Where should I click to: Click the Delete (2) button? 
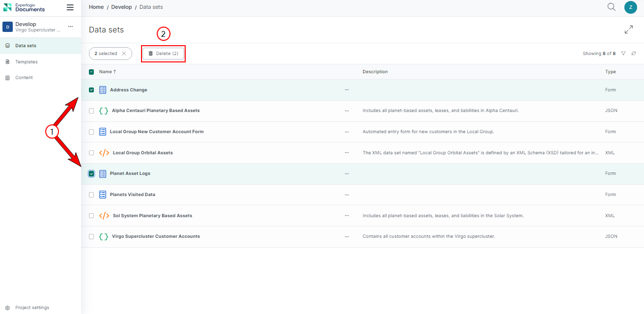(163, 54)
